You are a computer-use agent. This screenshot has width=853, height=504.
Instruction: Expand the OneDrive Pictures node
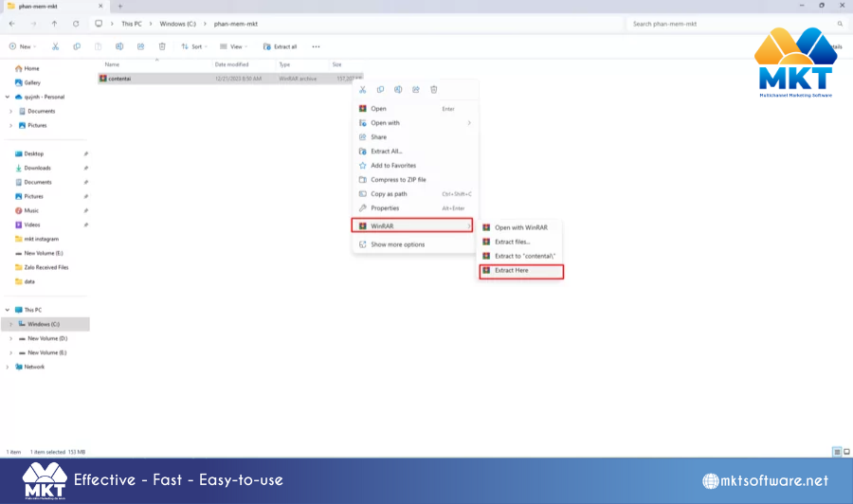[10, 125]
